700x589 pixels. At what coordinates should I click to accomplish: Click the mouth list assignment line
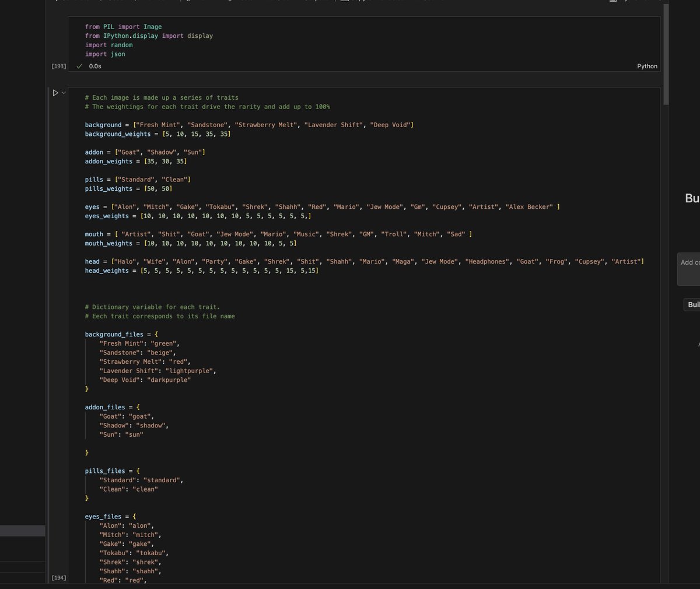point(279,234)
